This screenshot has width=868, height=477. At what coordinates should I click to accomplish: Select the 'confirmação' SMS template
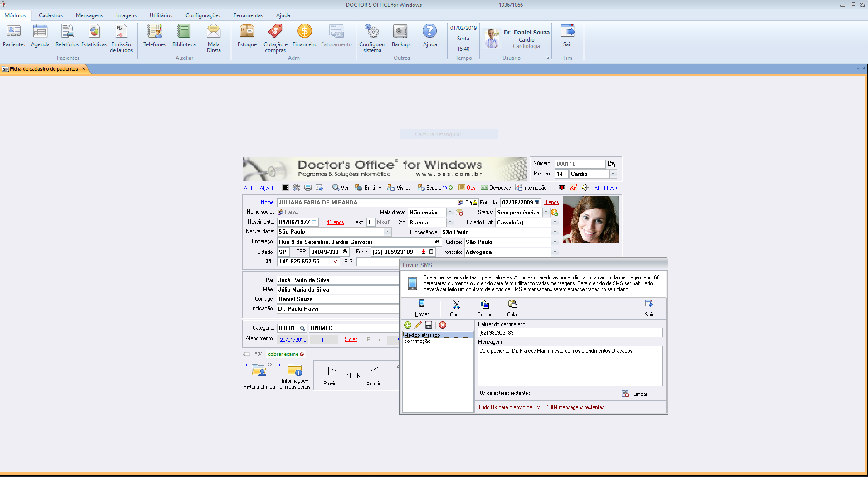pos(417,341)
